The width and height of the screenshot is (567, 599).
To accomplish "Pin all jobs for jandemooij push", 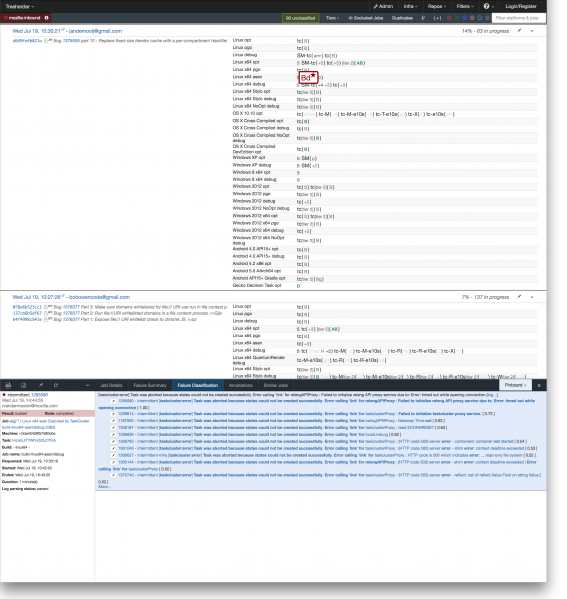I will point(519,31).
